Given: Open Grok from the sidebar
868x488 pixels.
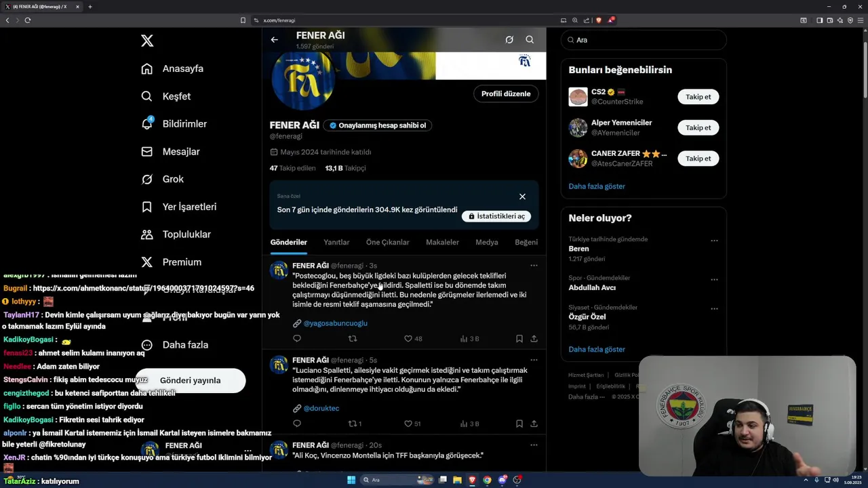Looking at the screenshot, I should pos(162,179).
